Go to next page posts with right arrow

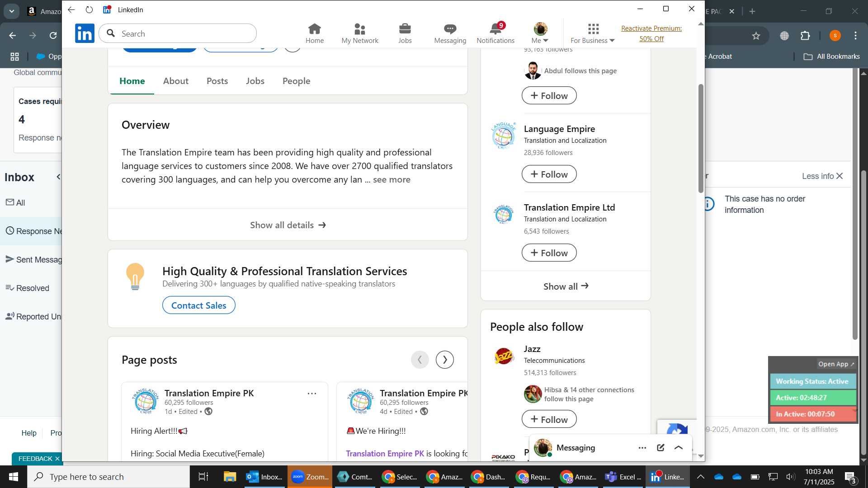coord(445,360)
